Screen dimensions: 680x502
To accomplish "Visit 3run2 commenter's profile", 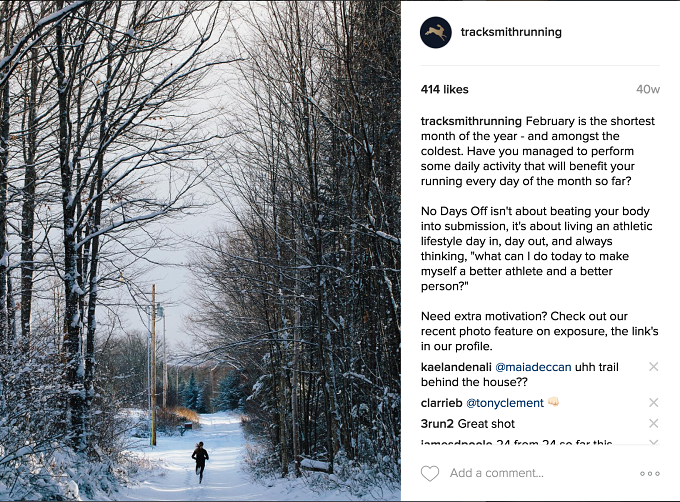I will 437,424.
